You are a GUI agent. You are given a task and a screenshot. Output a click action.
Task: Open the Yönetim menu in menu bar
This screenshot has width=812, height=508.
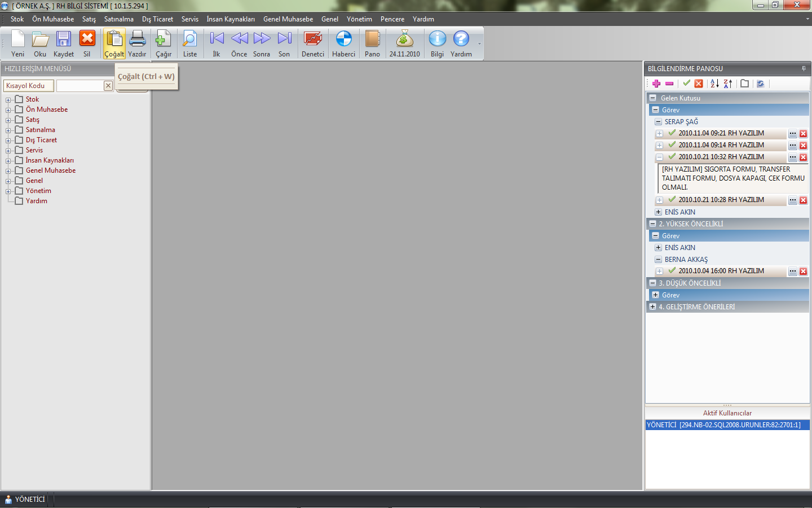[x=359, y=19]
